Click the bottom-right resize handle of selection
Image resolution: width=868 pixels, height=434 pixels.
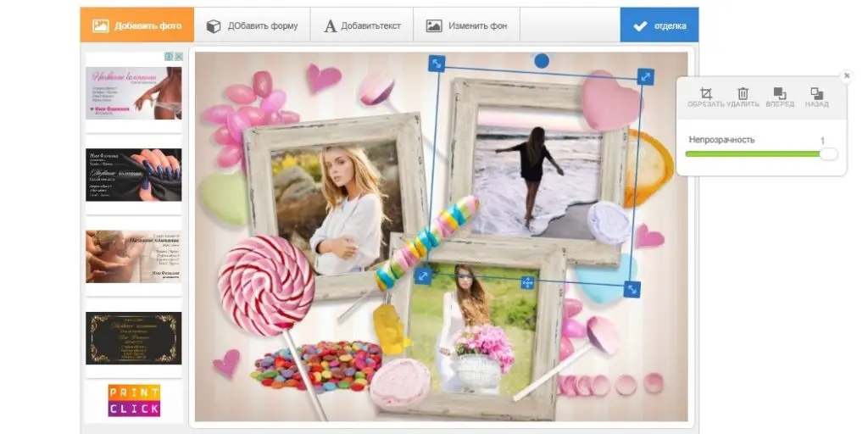[632, 289]
